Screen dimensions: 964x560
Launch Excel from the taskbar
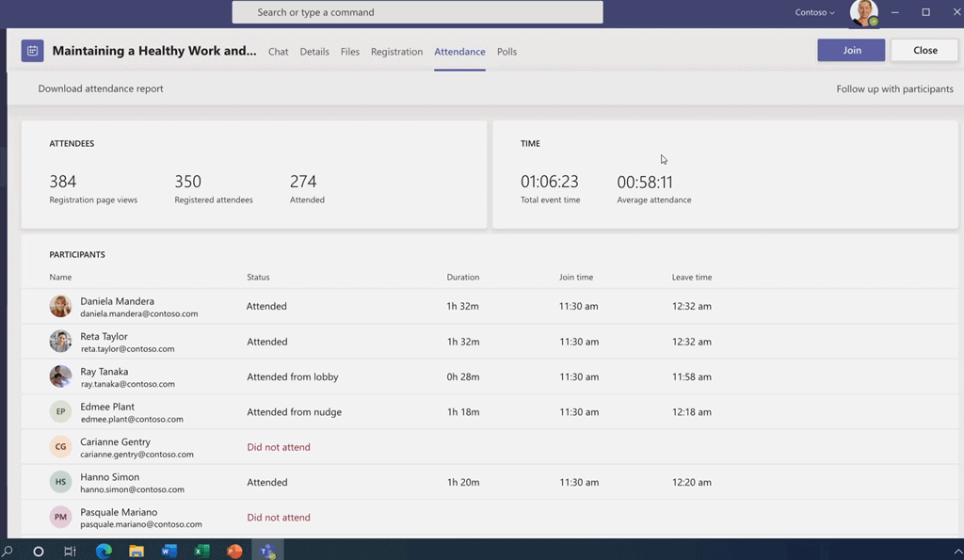(x=201, y=551)
